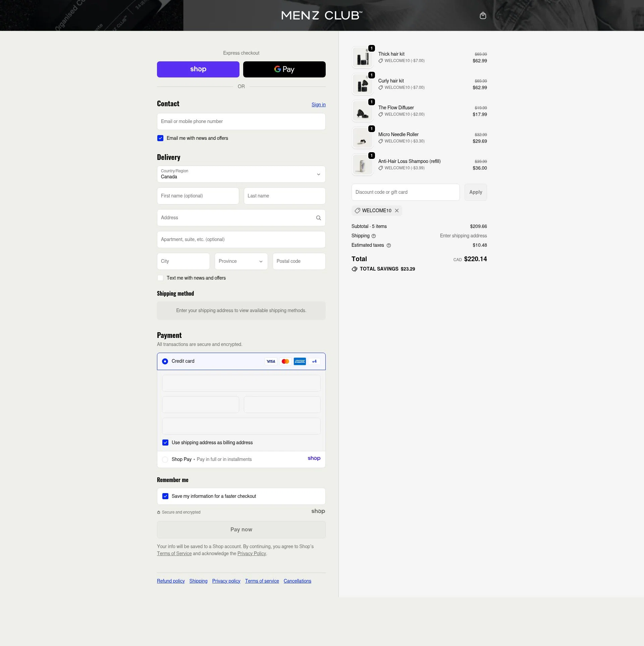Click the estimated taxes info icon
Viewport: 644px width, 646px height.
click(389, 245)
